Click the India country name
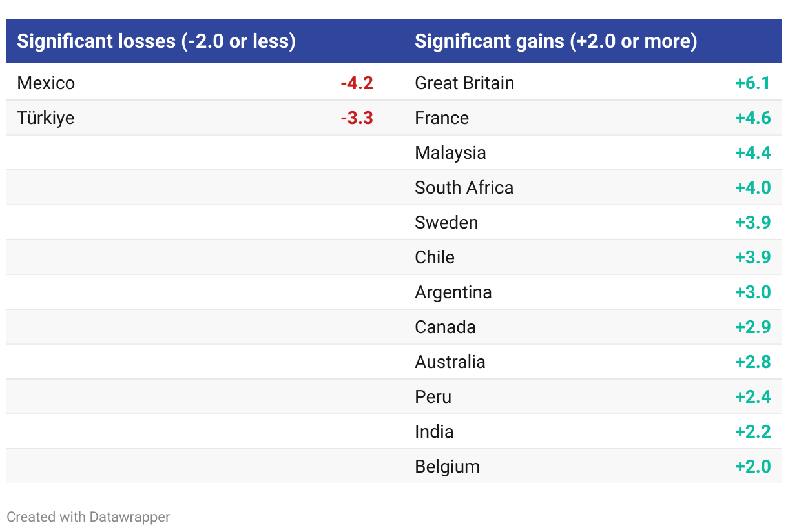The image size is (788, 532). click(435, 432)
